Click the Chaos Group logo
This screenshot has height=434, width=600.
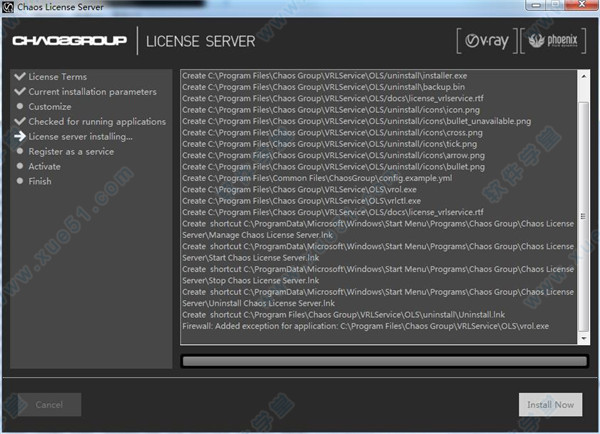[x=69, y=41]
